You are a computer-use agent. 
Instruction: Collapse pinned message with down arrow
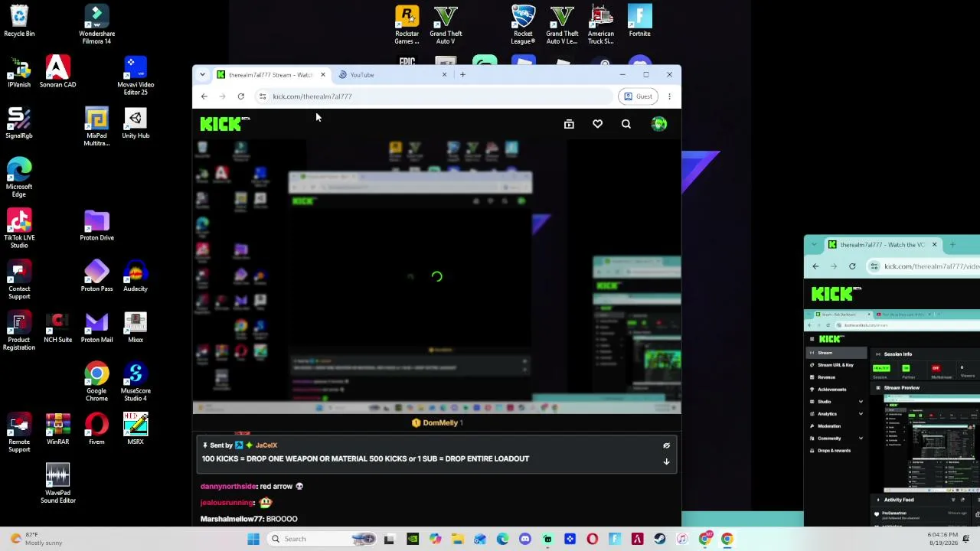[666, 461]
